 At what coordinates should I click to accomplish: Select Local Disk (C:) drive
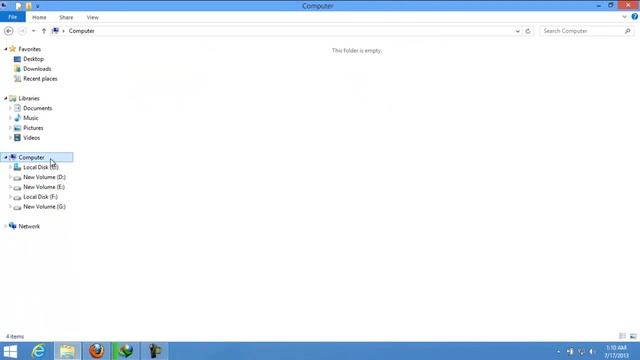click(40, 167)
